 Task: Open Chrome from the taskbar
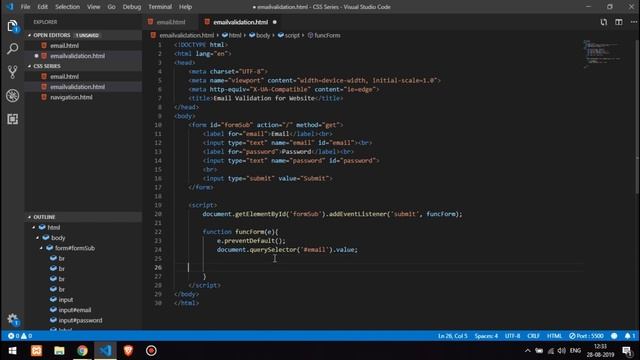pos(82,351)
